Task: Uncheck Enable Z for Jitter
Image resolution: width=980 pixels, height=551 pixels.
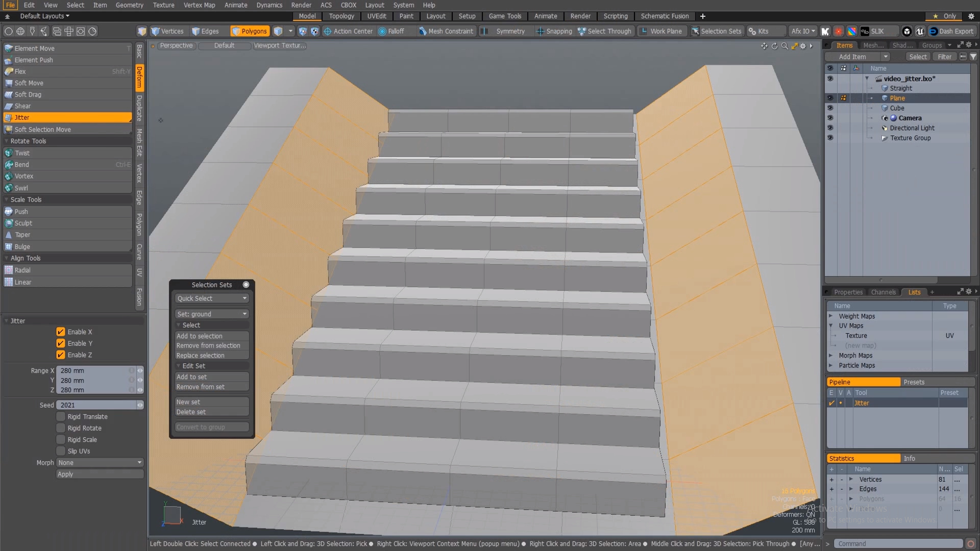Action: pyautogui.click(x=61, y=355)
